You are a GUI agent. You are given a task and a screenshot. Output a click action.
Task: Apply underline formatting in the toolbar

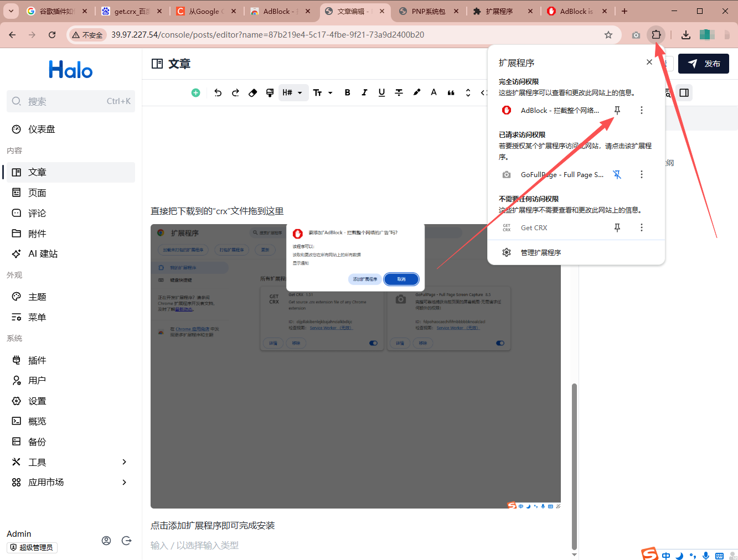(381, 93)
